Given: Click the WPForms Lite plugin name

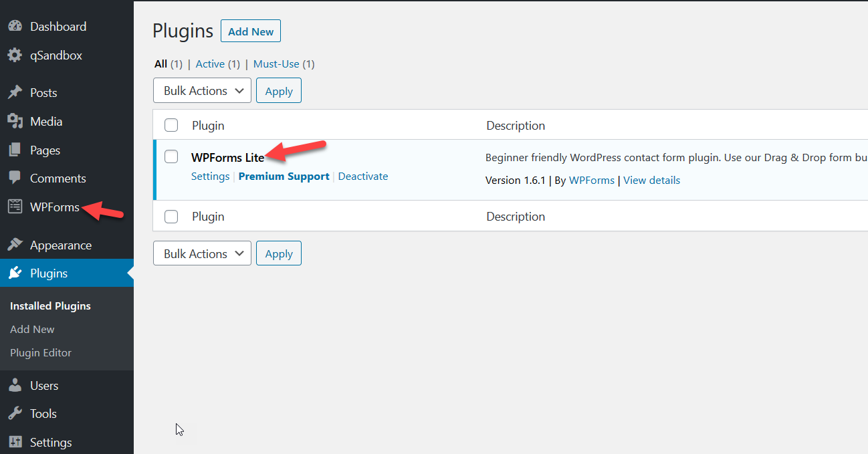Looking at the screenshot, I should click(x=228, y=158).
